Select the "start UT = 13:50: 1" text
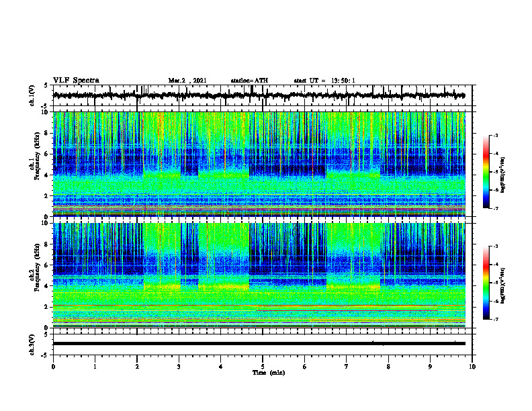The height and width of the screenshot is (411, 532). [x=324, y=81]
